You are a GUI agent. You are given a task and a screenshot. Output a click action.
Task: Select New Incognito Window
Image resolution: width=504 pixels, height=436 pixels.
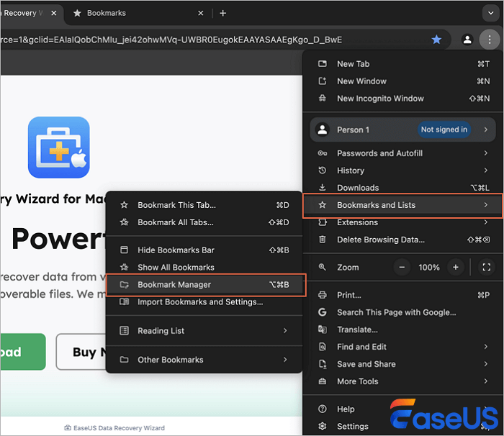coord(380,99)
